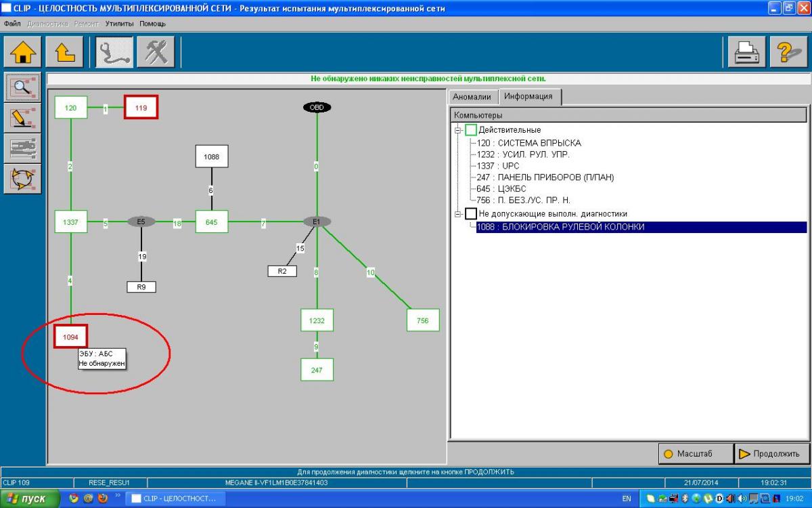Select node 247 in the diagram
The width and height of the screenshot is (812, 508).
317,370
